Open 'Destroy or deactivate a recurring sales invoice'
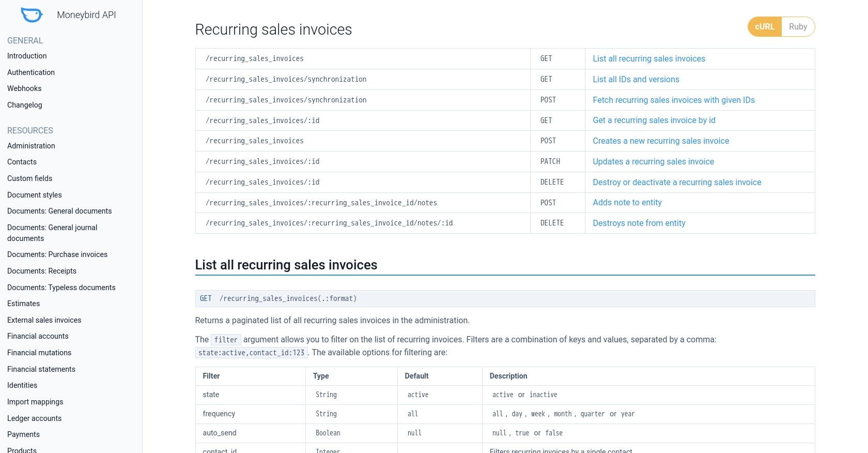868x453 pixels. click(x=677, y=183)
